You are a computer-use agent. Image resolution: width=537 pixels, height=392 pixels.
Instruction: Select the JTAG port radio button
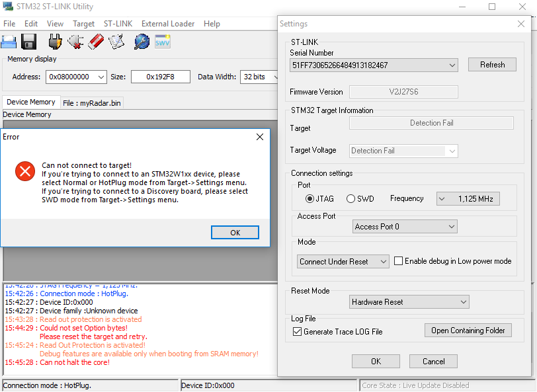coord(310,198)
